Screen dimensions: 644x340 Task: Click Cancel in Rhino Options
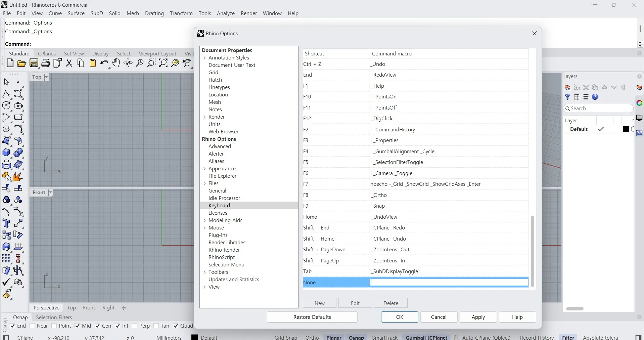click(x=439, y=317)
